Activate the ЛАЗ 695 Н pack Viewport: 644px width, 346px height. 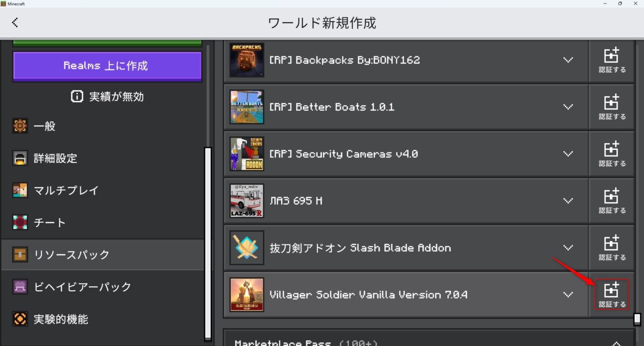612,201
